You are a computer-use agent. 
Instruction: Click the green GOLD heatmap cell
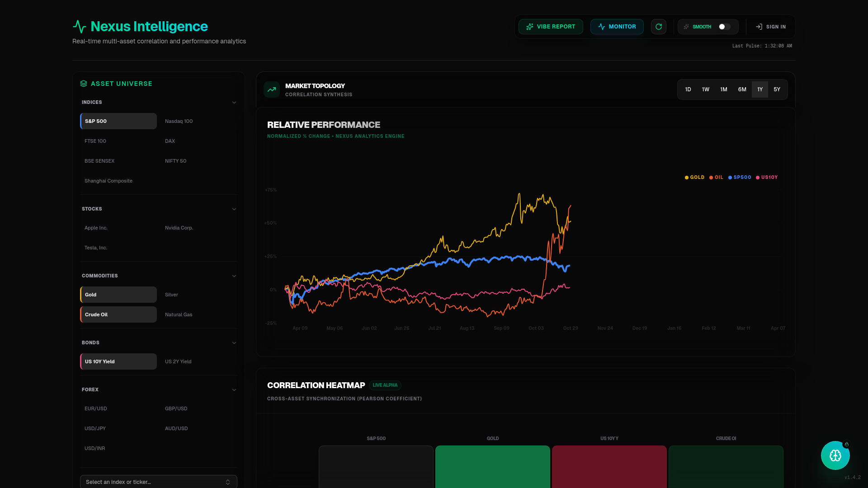[493, 467]
